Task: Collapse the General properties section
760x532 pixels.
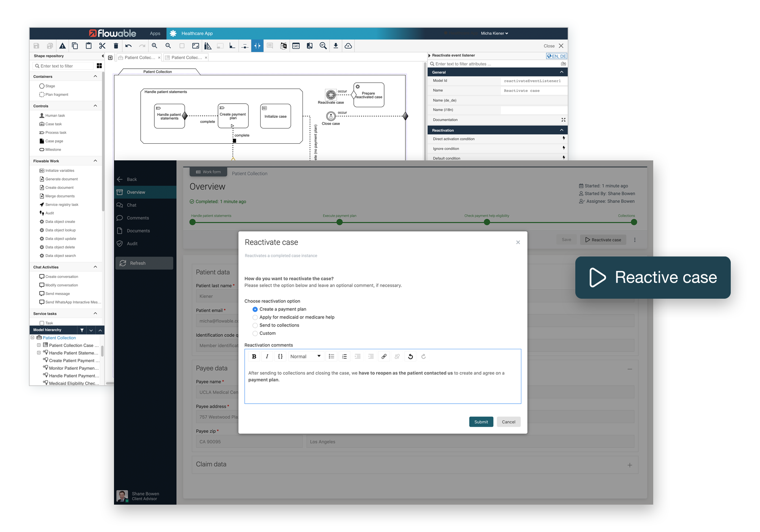Action: [562, 72]
